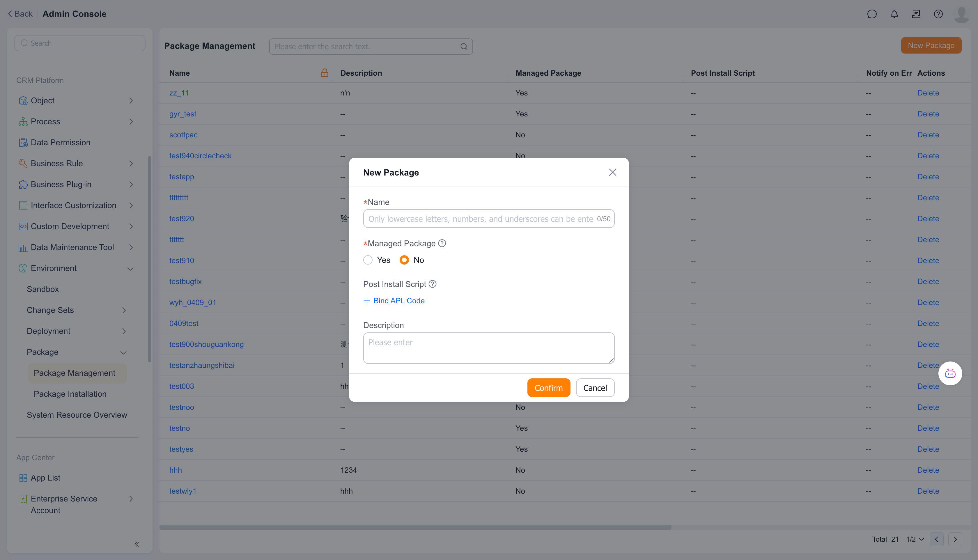Click the horizontal table scrollbar

point(415,527)
